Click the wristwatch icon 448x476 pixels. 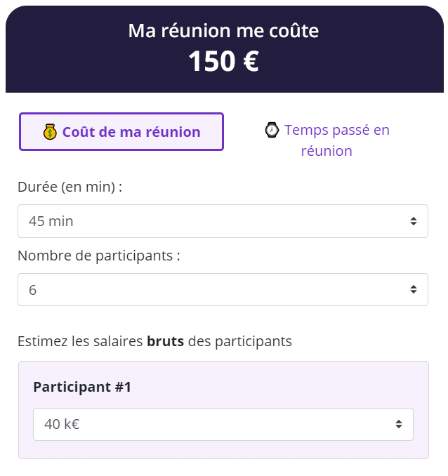click(x=272, y=130)
